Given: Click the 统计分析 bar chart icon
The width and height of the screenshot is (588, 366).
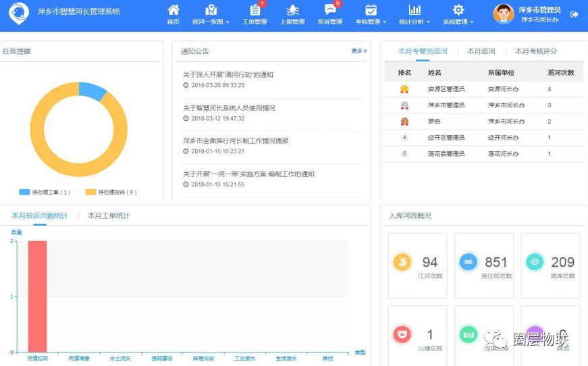Looking at the screenshot, I should [415, 10].
